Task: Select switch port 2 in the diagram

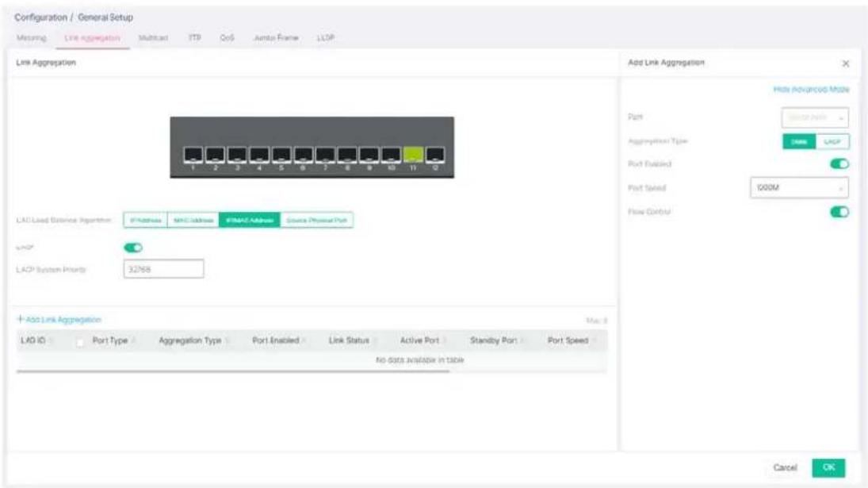Action: pyautogui.click(x=216, y=155)
